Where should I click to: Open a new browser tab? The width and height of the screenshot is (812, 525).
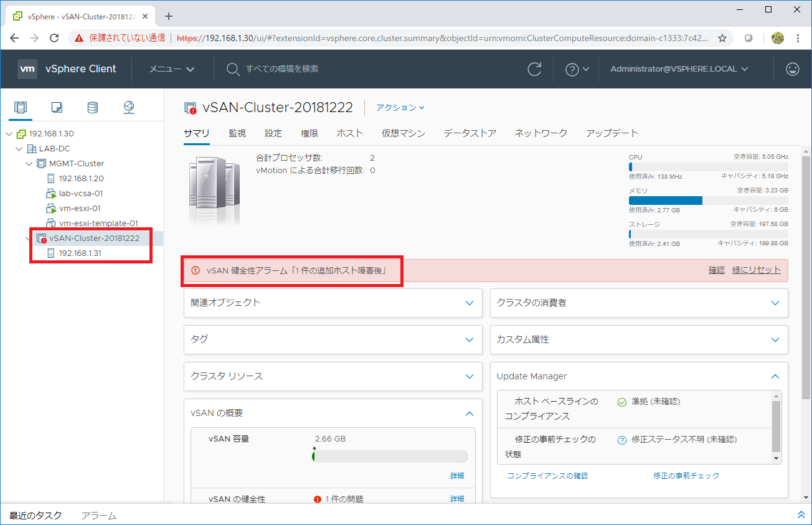click(x=168, y=16)
